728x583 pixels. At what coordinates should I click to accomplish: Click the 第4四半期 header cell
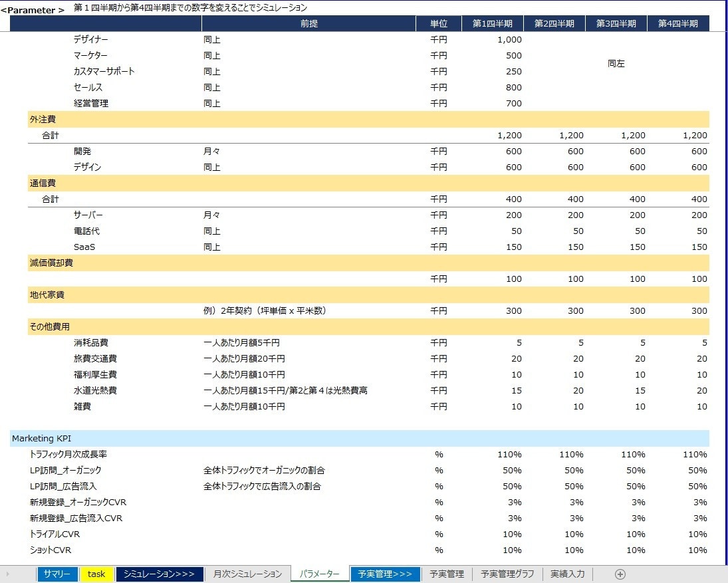678,24
